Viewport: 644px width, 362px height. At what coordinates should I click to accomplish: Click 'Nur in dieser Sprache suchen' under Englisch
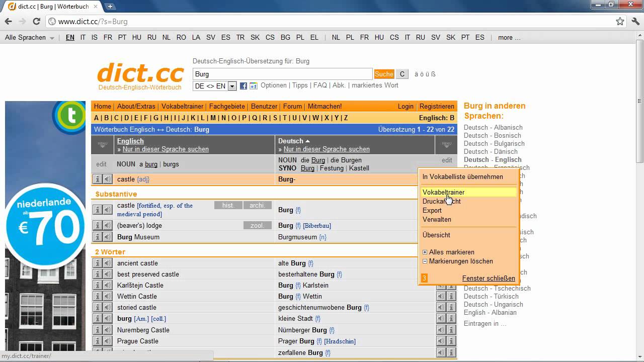166,149
